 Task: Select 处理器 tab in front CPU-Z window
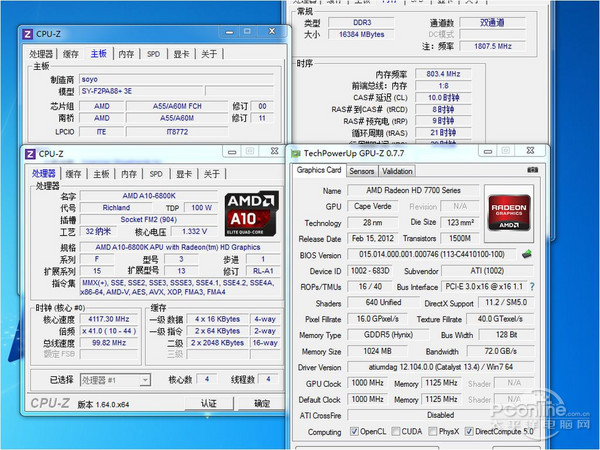pos(43,173)
